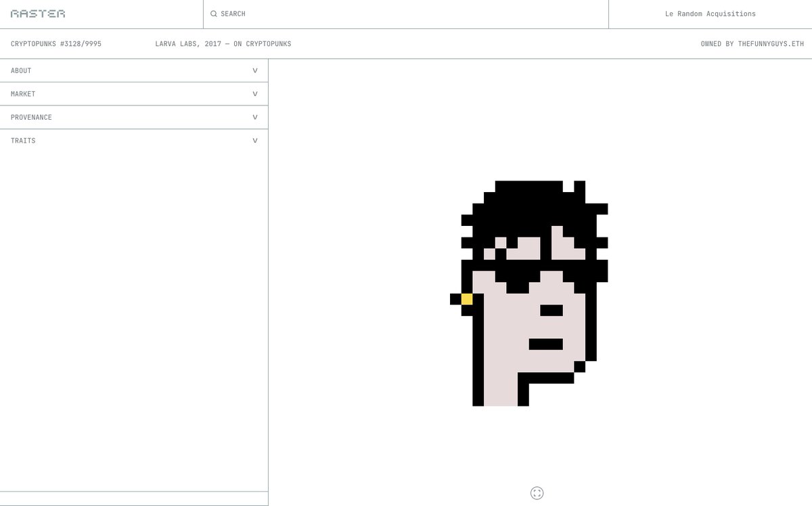812x506 pixels.
Task: Click the About chevron arrow
Action: 255,70
